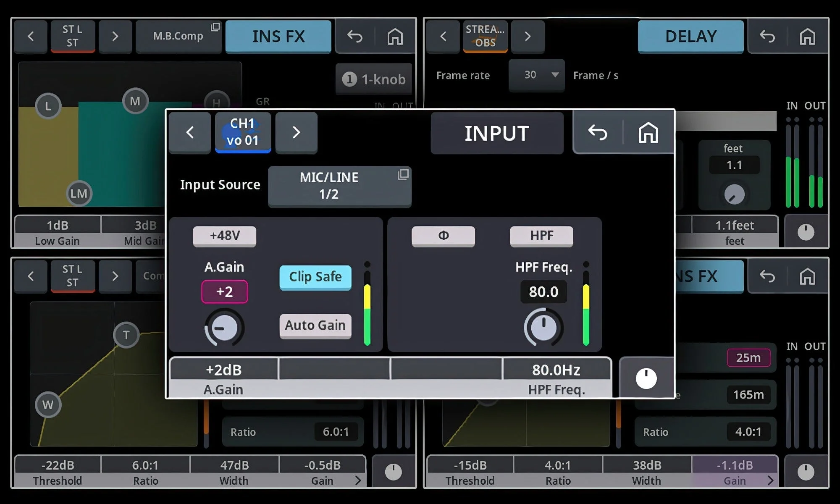Viewport: 840px width, 504px height.
Task: Click home icon in DELAY panel
Action: point(807,37)
